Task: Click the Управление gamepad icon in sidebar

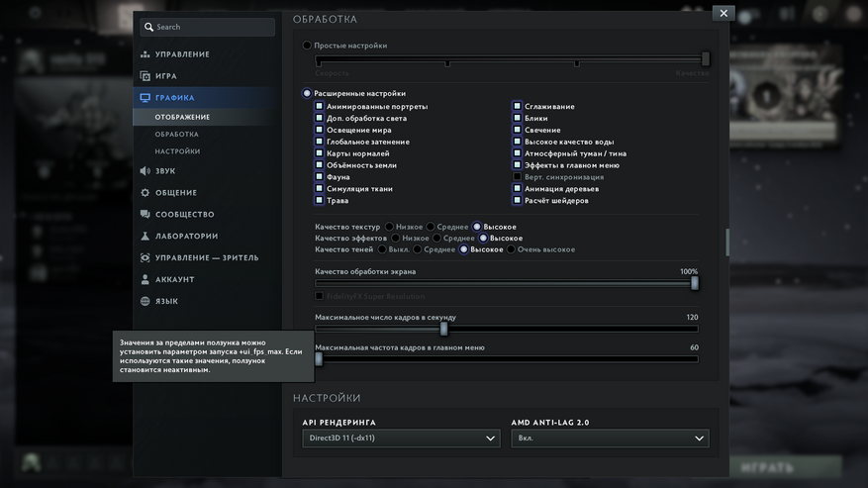Action: [x=145, y=54]
